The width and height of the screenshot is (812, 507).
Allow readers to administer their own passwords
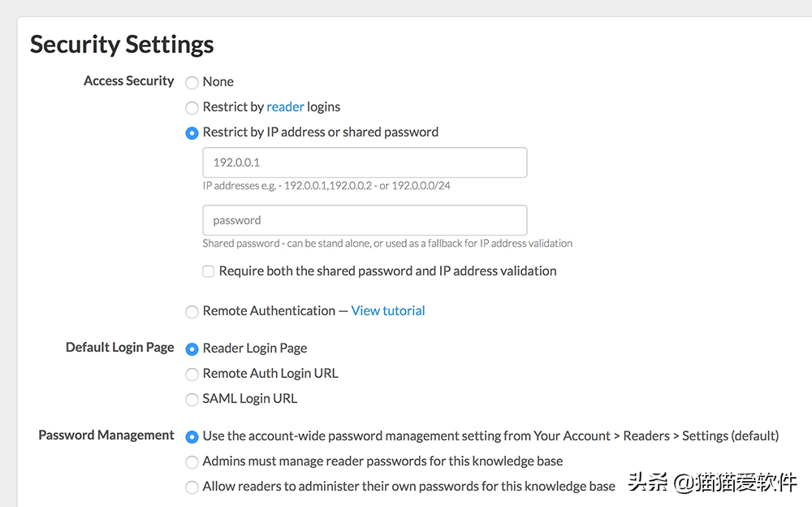[x=192, y=487]
